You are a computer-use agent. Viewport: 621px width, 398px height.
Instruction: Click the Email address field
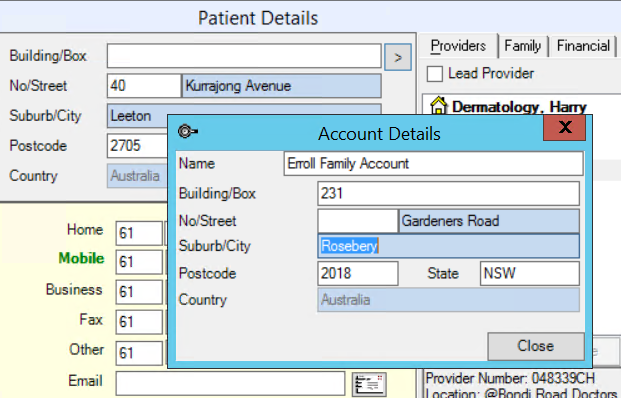pos(230,383)
